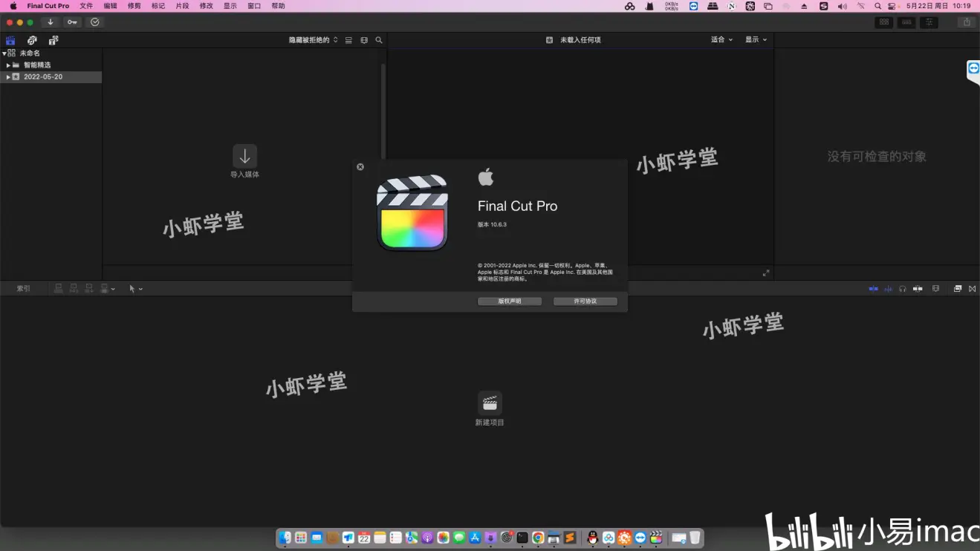Open the 帮助 menu
980x551 pixels.
278,6
